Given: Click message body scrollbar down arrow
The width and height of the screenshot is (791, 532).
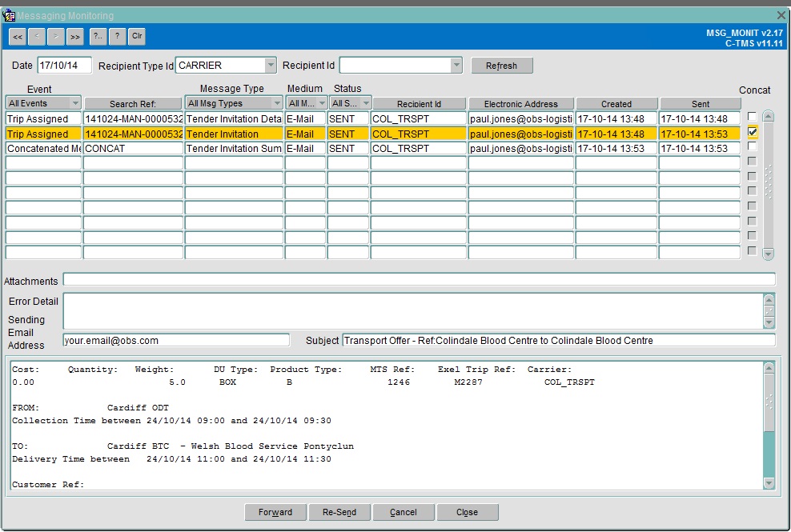Looking at the screenshot, I should click(x=769, y=483).
